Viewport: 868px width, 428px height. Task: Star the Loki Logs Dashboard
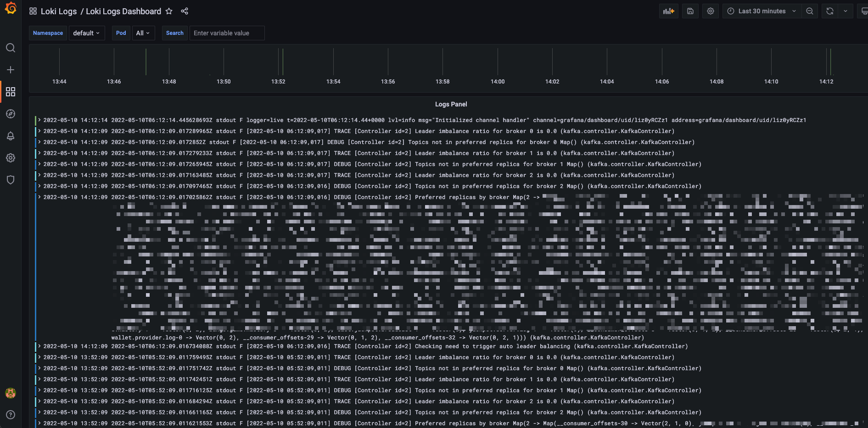169,11
